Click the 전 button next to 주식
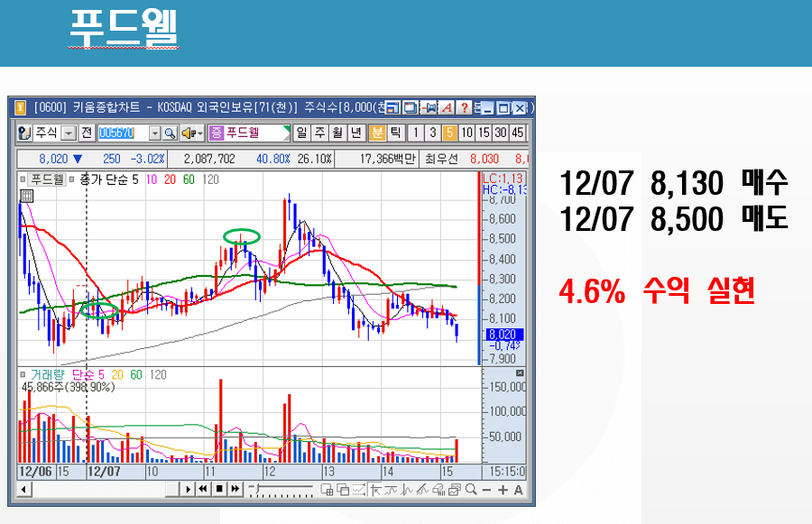The height and width of the screenshot is (524, 812). click(x=87, y=133)
